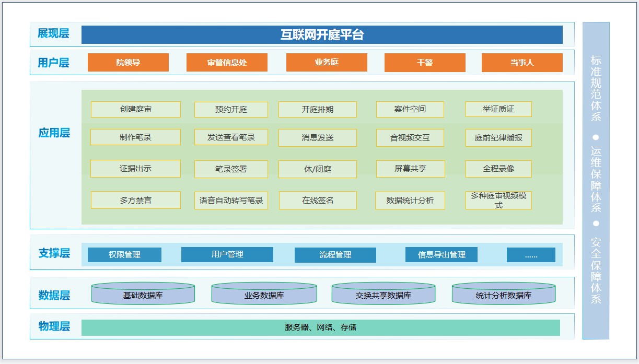
Task: Click the 信息导出管理 box
Action: click(442, 255)
